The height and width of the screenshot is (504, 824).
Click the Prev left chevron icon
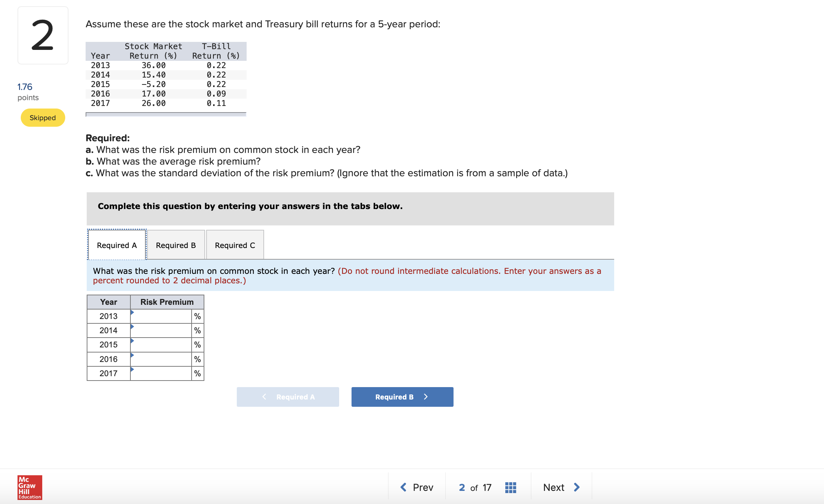pos(403,487)
